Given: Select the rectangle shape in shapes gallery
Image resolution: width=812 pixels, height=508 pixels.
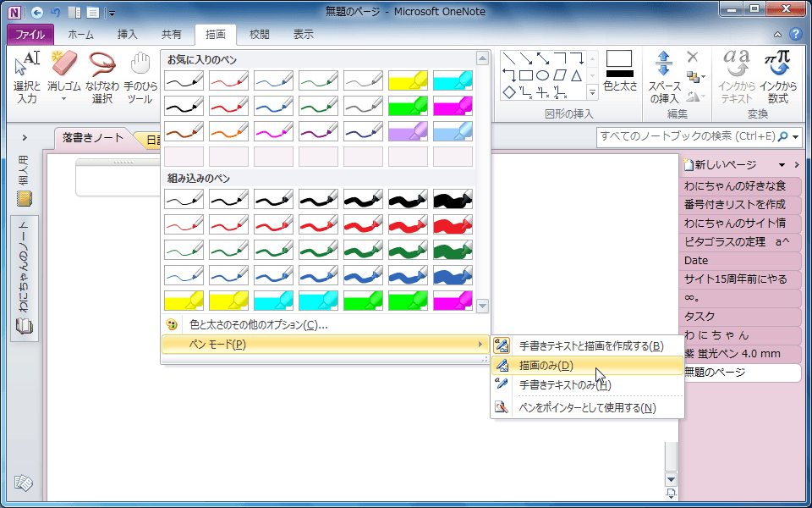Looking at the screenshot, I should (525, 75).
